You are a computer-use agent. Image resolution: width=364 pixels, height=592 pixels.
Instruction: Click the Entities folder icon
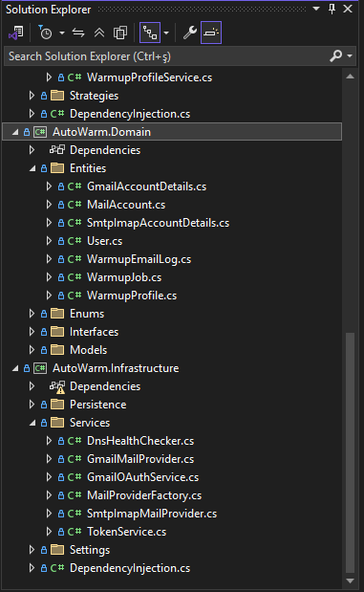pos(57,168)
